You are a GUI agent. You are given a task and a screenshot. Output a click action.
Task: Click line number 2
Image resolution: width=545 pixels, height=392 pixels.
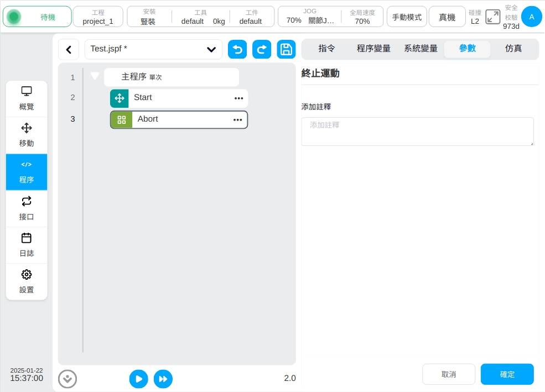coord(72,97)
